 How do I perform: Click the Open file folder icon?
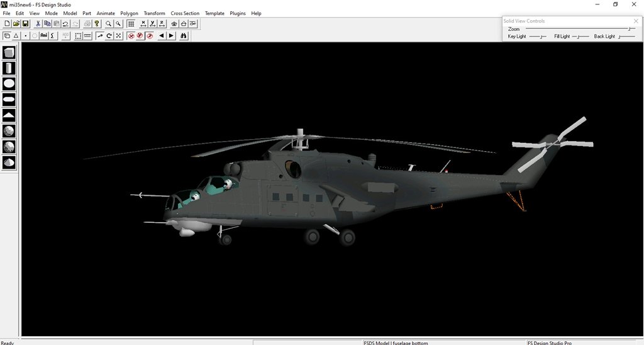(16, 24)
